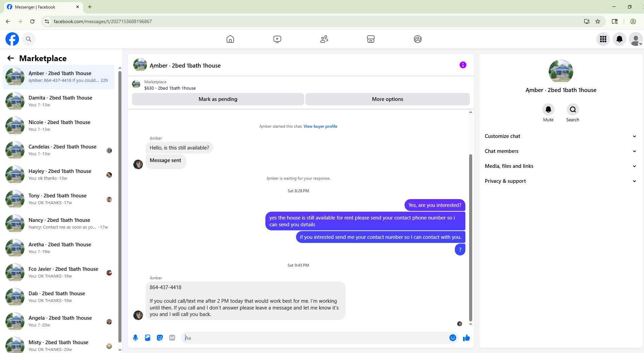
Task: Click the chat header name Amber · 2bed 1bath 1house
Action: coord(185,66)
